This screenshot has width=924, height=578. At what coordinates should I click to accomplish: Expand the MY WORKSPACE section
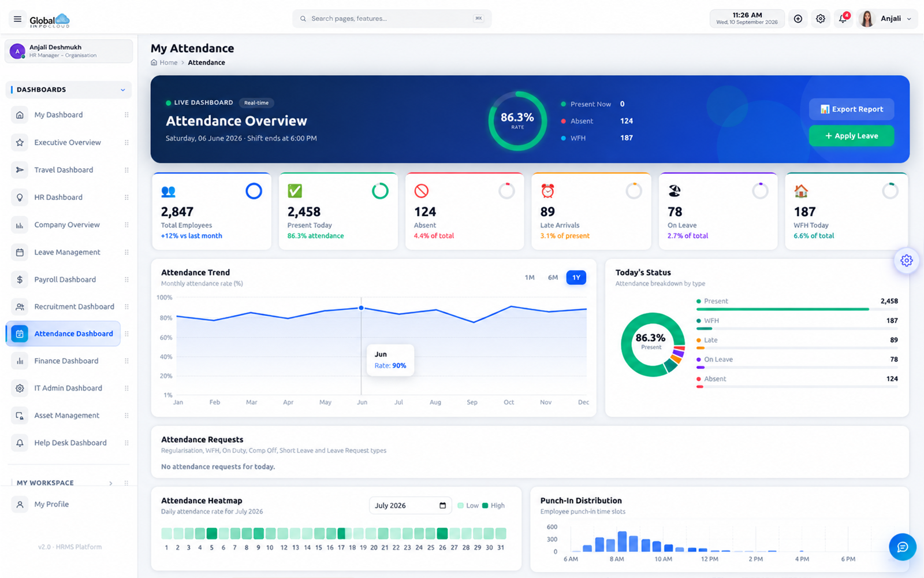coord(69,483)
